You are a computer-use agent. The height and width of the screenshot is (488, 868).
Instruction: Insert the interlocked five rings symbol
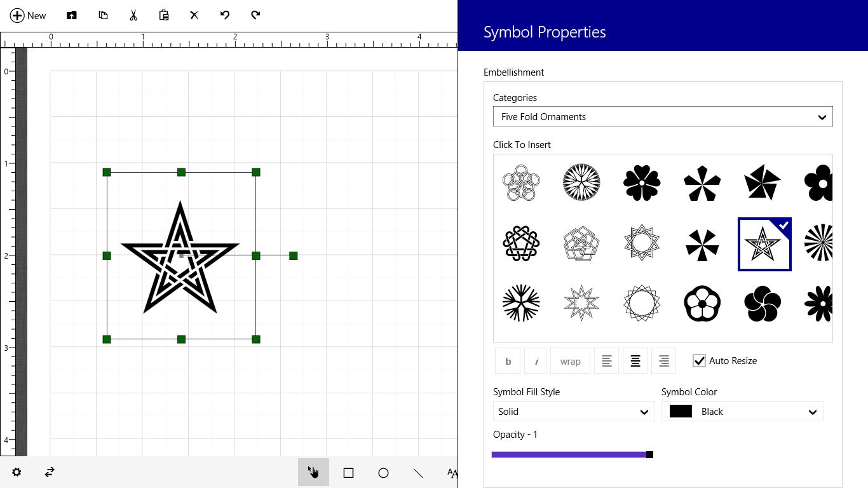521,182
